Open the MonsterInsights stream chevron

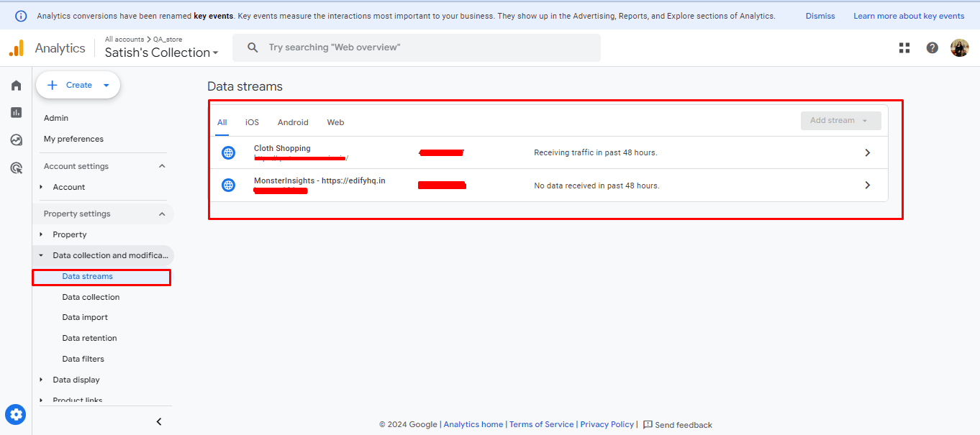(x=868, y=185)
